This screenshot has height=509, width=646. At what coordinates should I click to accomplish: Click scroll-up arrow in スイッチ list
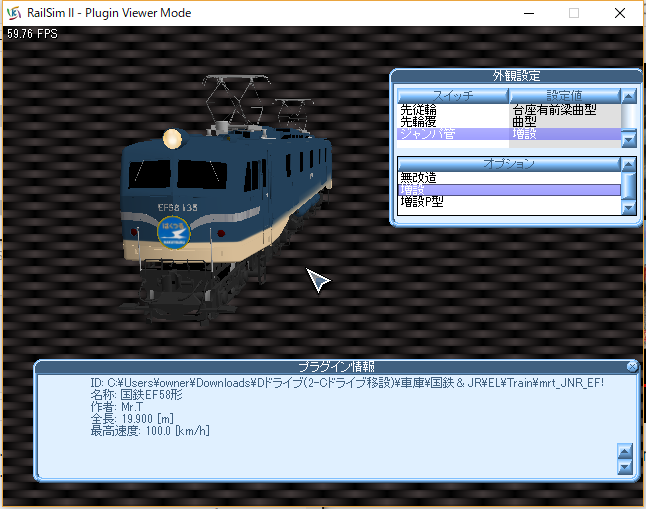pos(628,96)
